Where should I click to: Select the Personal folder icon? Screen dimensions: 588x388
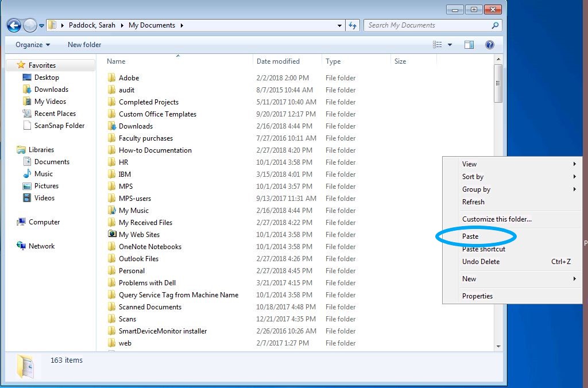pos(111,271)
